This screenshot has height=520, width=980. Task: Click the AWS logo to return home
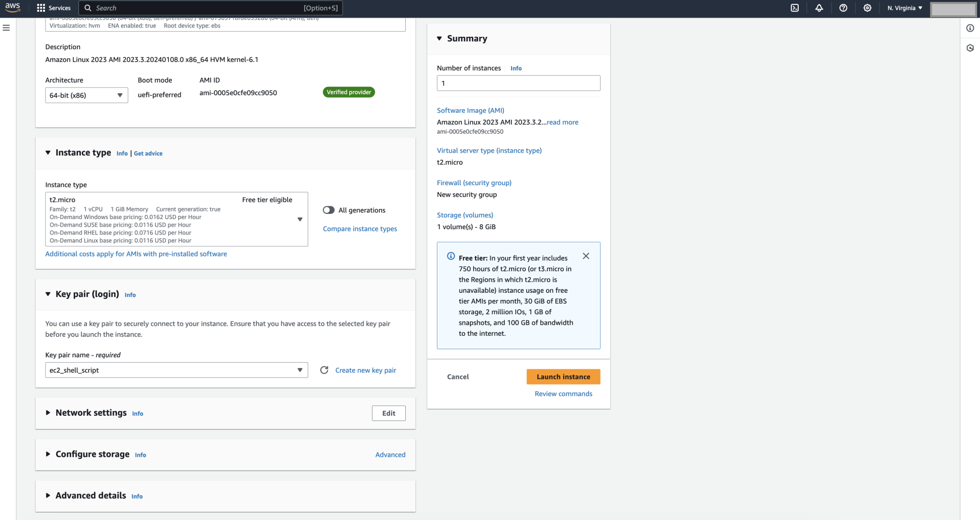point(13,8)
